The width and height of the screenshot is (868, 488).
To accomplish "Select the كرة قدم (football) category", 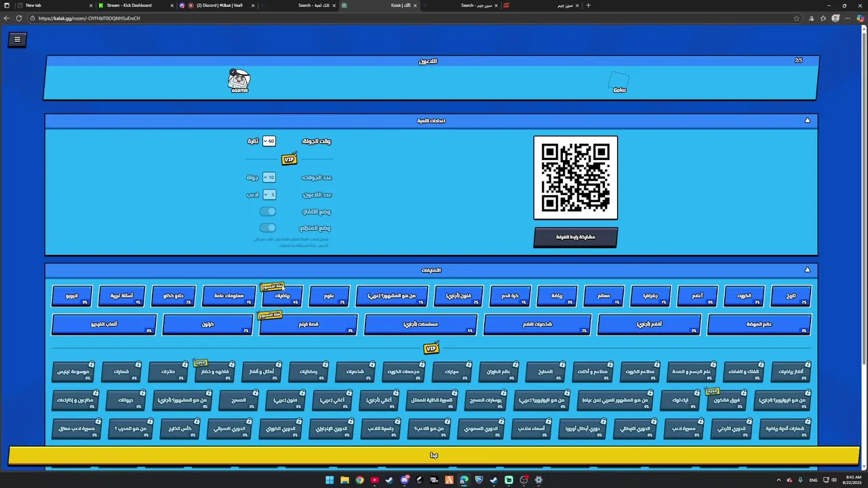I will [x=509, y=296].
